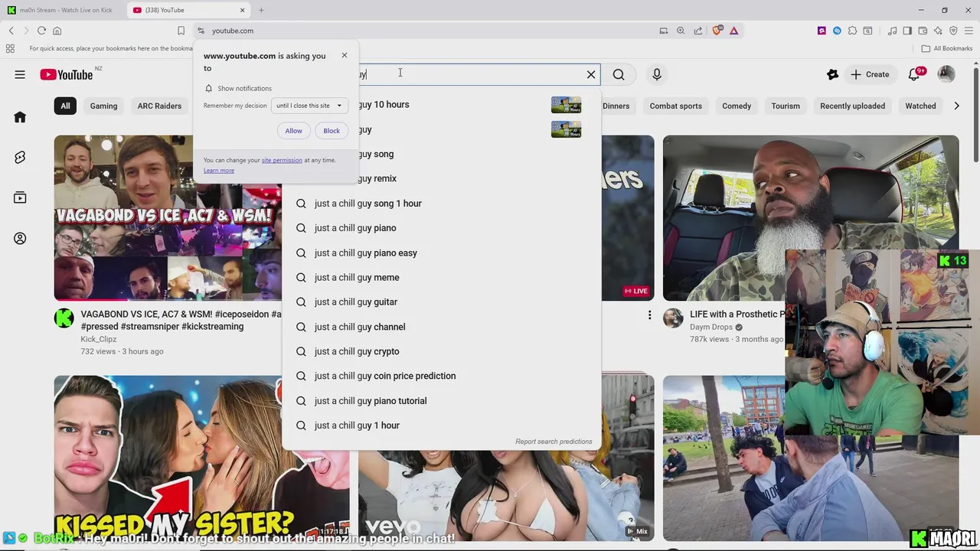Choose suggestion 'just a chill guy piano easy'
Image resolution: width=980 pixels, height=551 pixels.
442,253
